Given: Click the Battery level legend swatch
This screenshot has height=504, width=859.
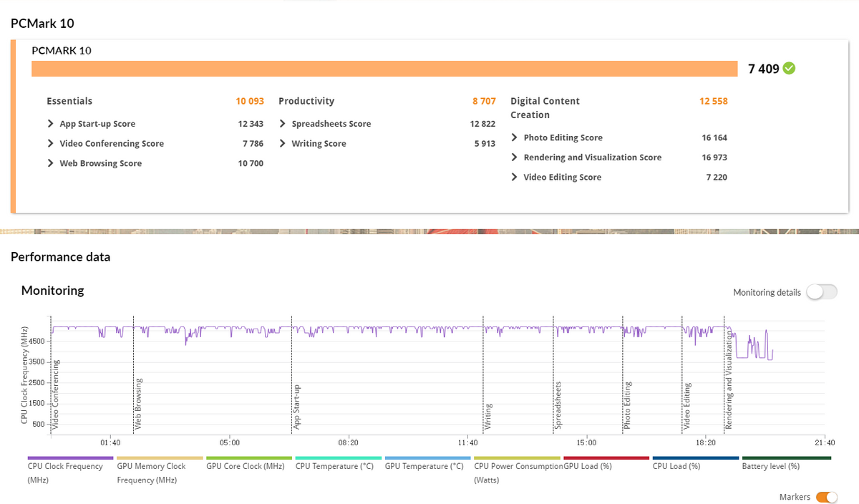Looking at the screenshot, I should point(787,458).
